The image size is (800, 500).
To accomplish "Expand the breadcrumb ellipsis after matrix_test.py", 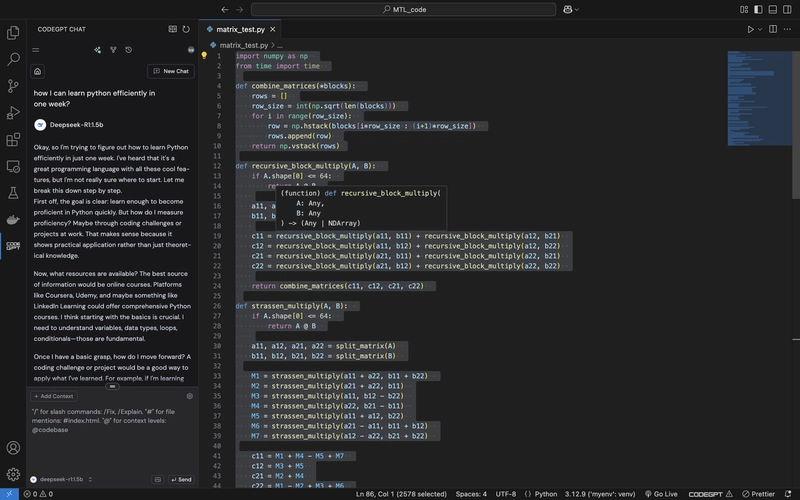I will click(280, 45).
